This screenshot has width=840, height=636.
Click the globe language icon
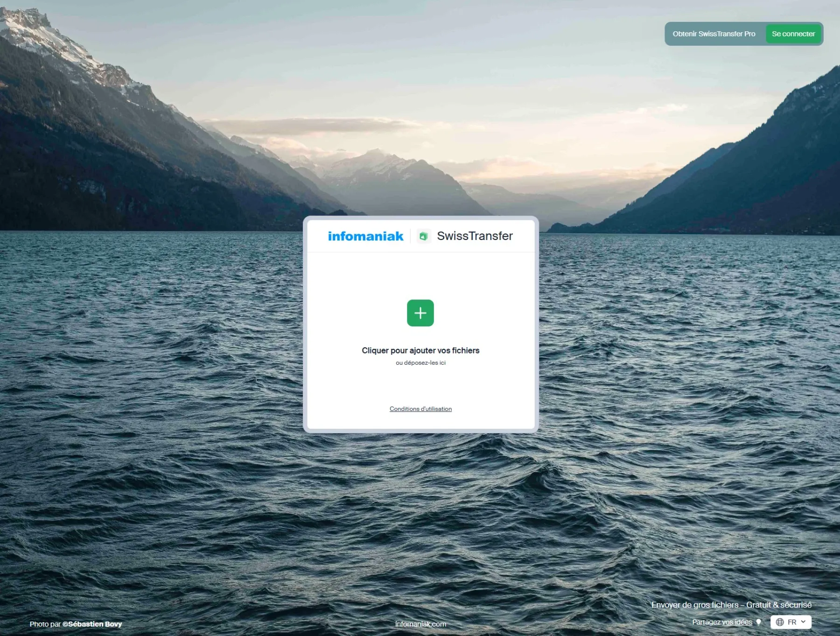pyautogui.click(x=780, y=622)
